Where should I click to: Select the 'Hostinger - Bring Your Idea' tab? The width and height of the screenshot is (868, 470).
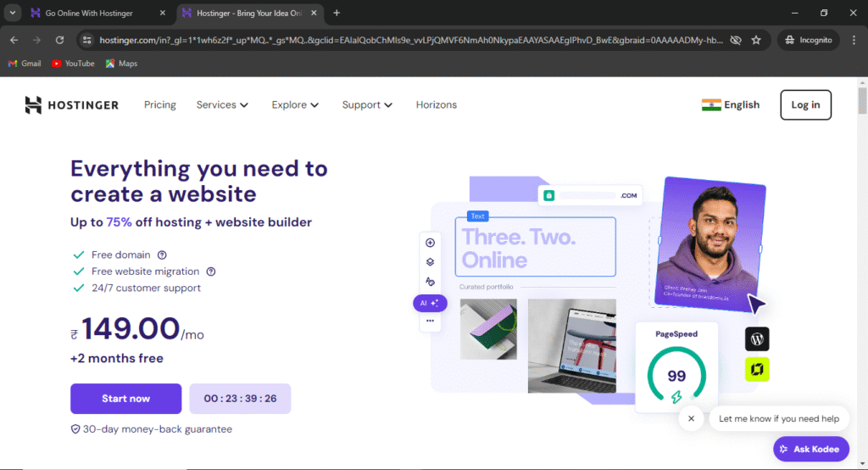tap(249, 13)
